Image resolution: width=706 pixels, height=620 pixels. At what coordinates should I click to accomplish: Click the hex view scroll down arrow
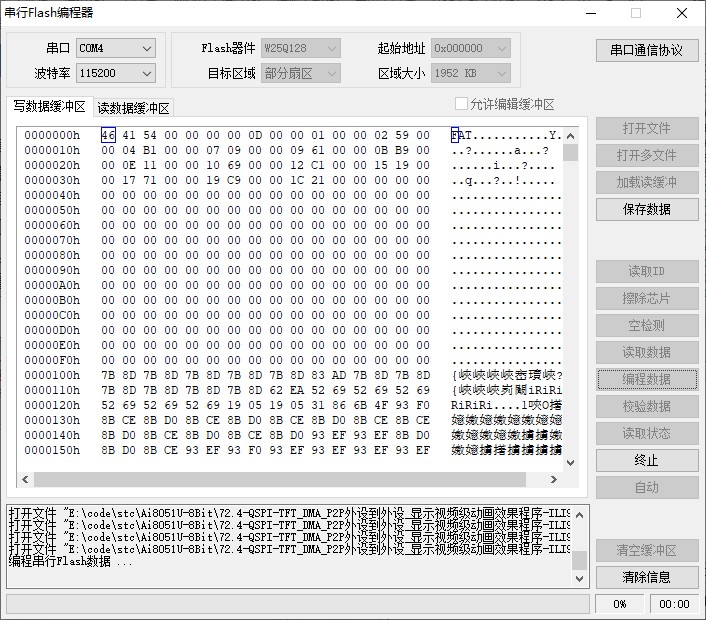click(570, 463)
